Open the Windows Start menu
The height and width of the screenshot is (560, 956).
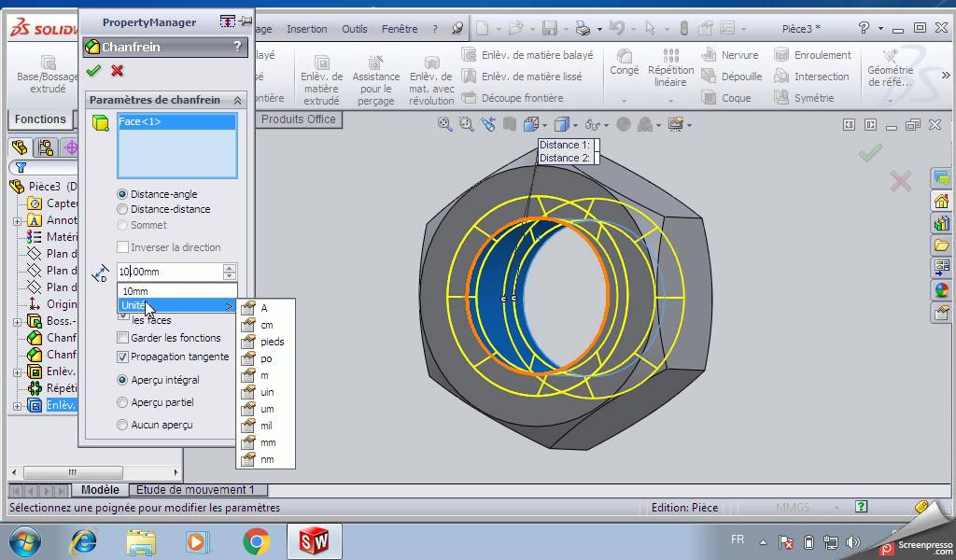coord(25,541)
